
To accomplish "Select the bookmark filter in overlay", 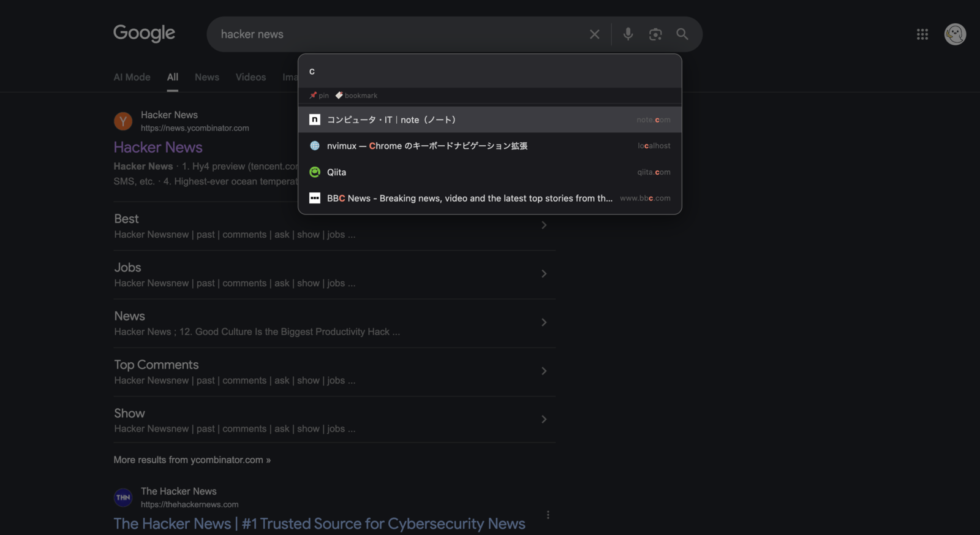I will click(356, 96).
